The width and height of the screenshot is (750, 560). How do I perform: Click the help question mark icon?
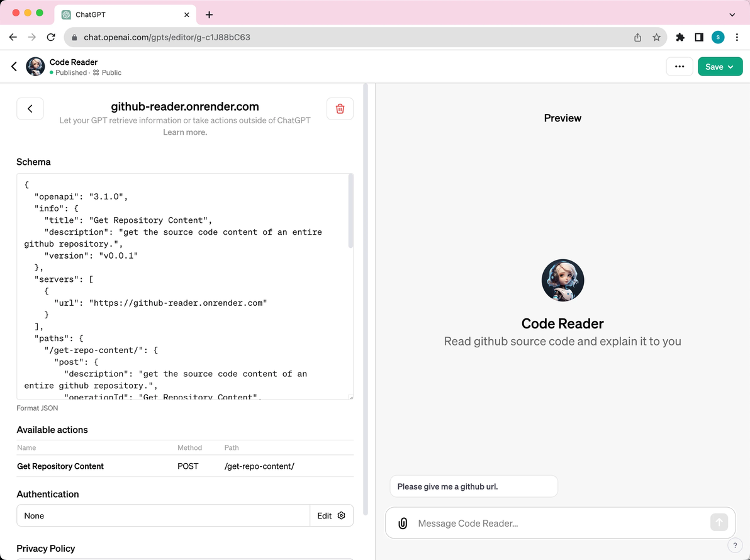pyautogui.click(x=735, y=545)
